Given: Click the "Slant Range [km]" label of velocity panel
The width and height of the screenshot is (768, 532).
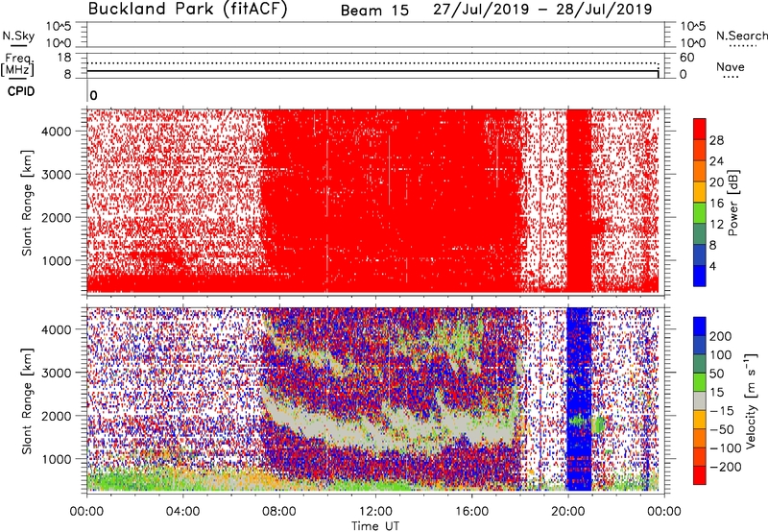Looking at the screenshot, I should coord(27,400).
